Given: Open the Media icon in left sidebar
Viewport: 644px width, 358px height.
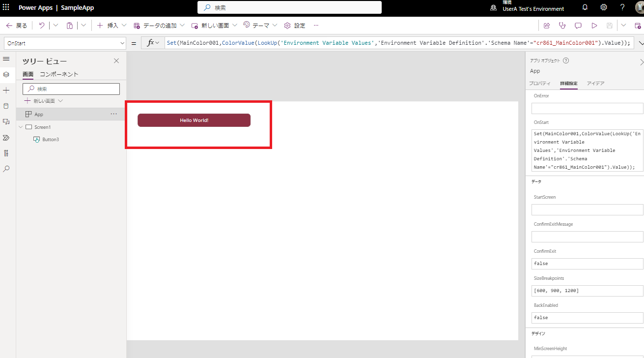Looking at the screenshot, I should coord(6,121).
